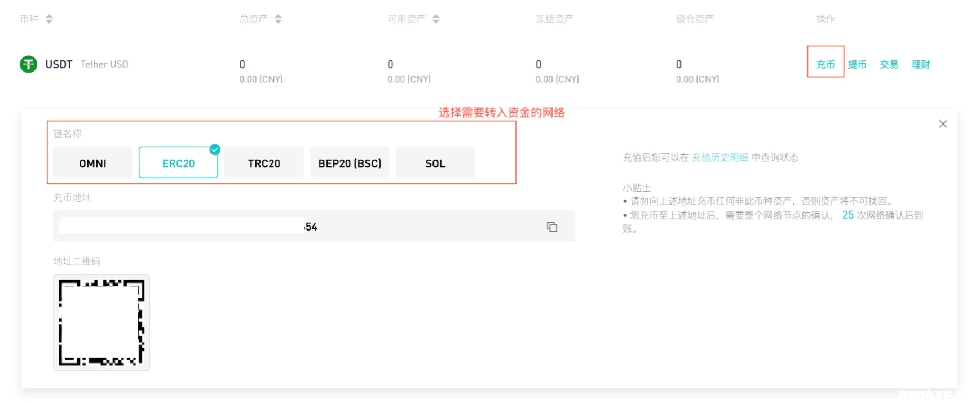Open the 理财 finance link

[921, 64]
